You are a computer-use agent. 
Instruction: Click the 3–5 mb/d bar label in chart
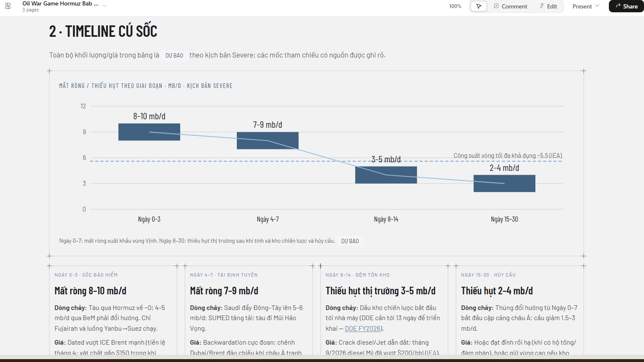(386, 159)
